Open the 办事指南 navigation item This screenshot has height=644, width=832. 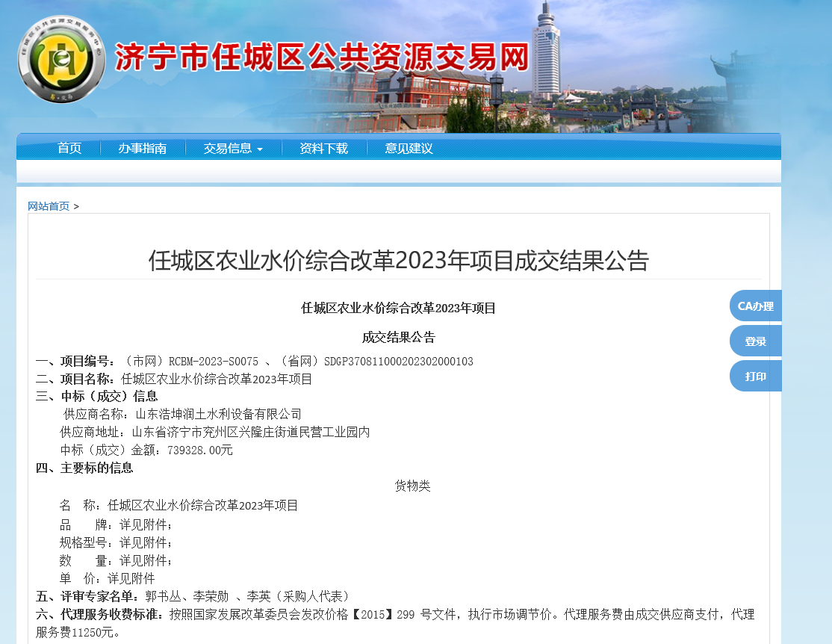coord(142,149)
